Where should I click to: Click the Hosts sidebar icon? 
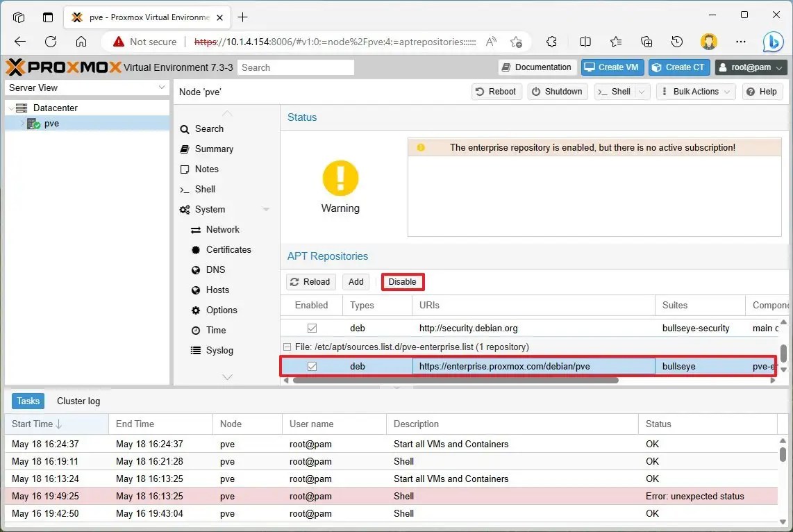(197, 290)
